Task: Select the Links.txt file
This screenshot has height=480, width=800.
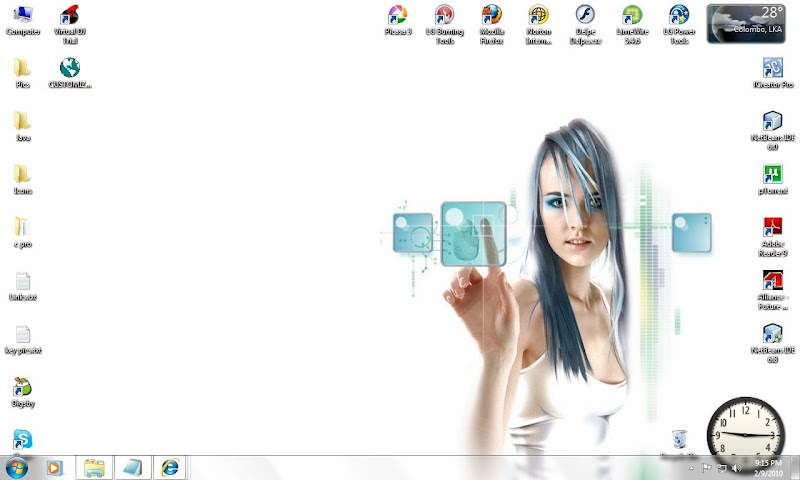Action: [x=22, y=286]
